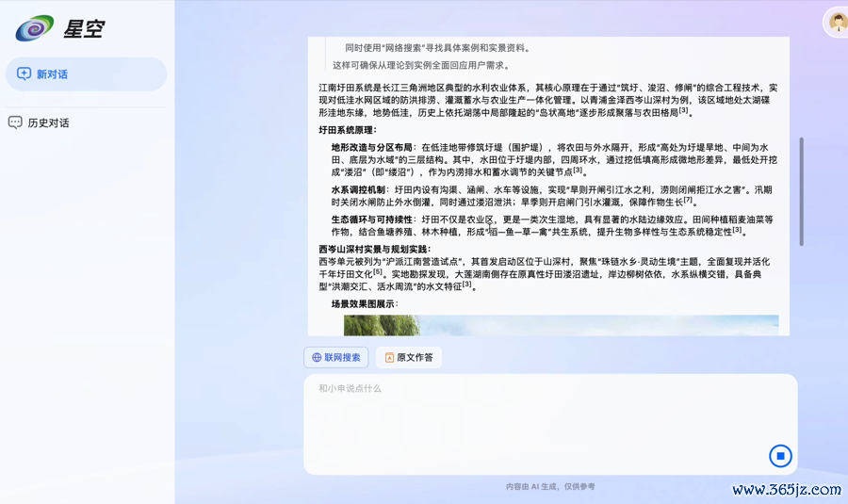Click citation [7] after 保障作物生长
This screenshot has width=848, height=504.
pyautogui.click(x=689, y=200)
